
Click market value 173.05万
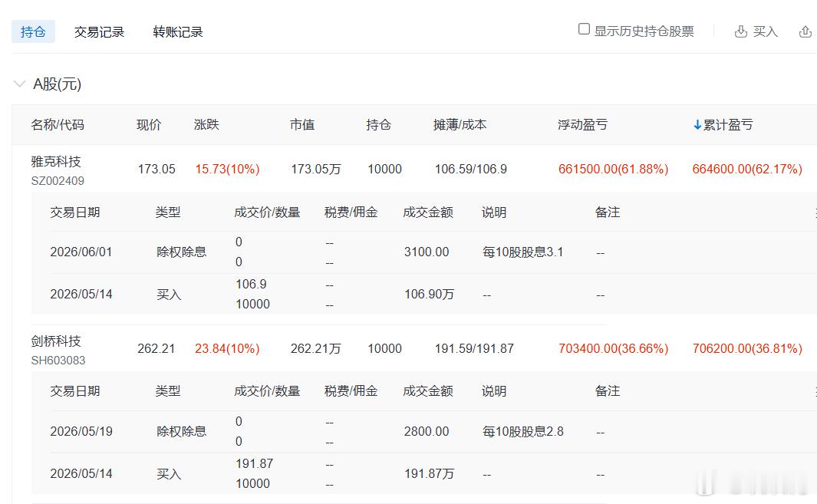coord(316,170)
